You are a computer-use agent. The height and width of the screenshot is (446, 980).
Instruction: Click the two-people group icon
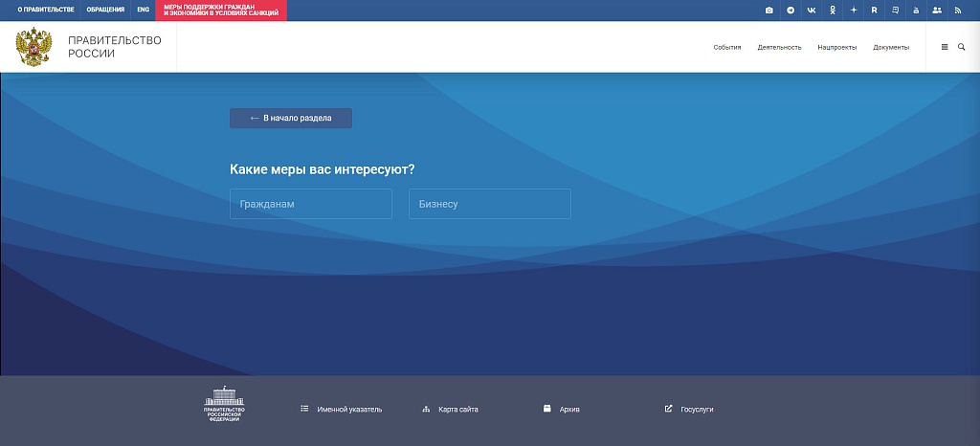pyautogui.click(x=936, y=11)
